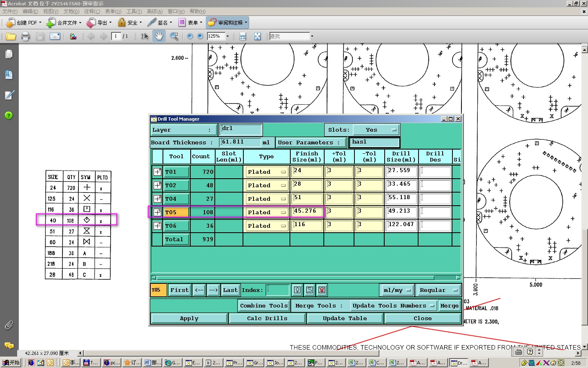Toggle the T01 row expand box
This screenshot has height=368, width=588.
157,172
